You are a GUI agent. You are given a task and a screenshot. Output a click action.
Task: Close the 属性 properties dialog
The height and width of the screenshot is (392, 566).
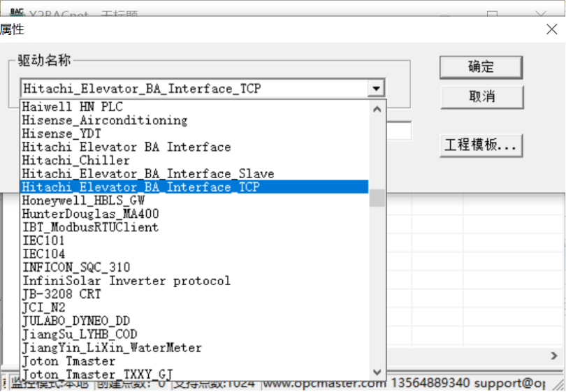[551, 29]
